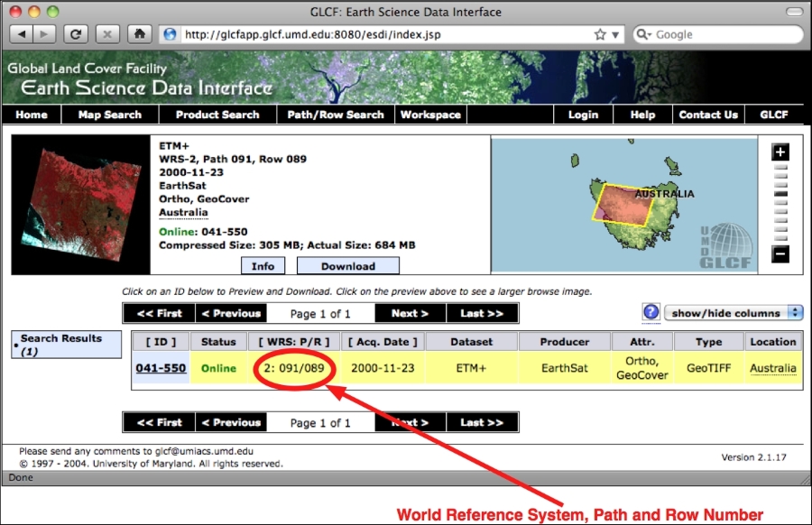The image size is (812, 525).
Task: Download the ETM+ scene
Action: point(348,265)
